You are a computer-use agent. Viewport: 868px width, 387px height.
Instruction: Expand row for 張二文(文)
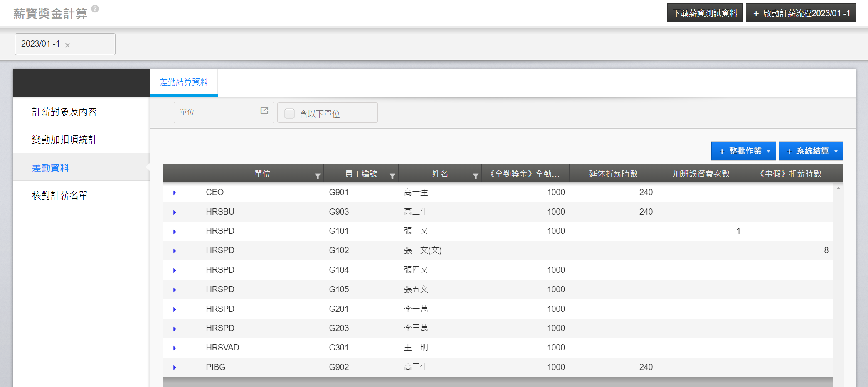175,251
